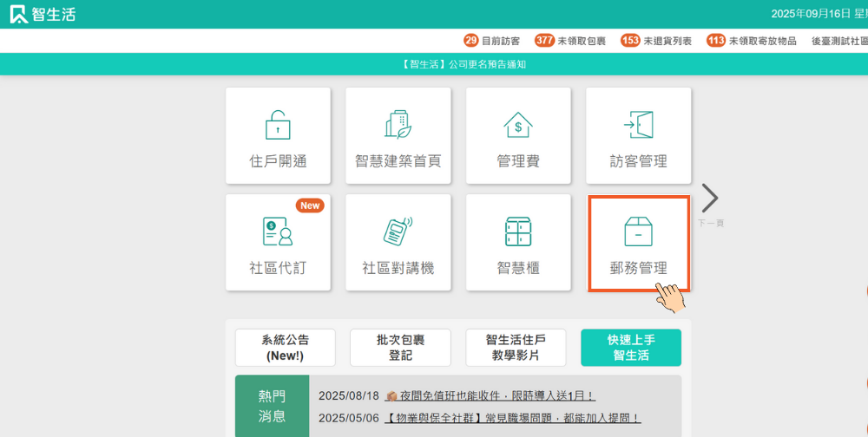Open the 智生活住戶教學影片 button
The width and height of the screenshot is (868, 437).
click(516, 348)
